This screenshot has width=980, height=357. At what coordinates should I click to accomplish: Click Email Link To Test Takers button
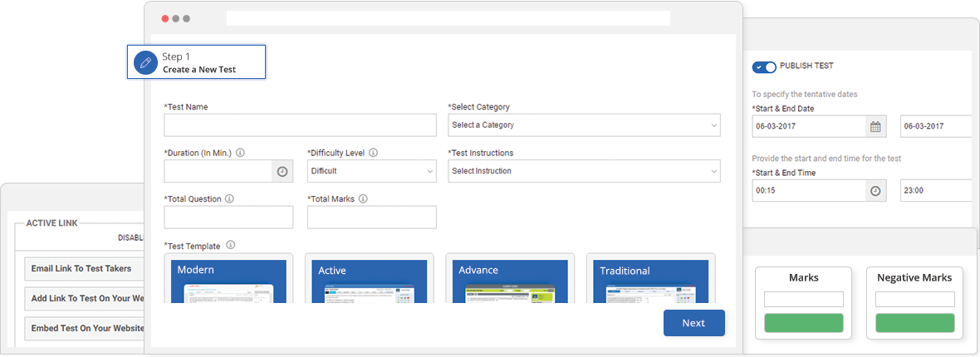coord(85,269)
